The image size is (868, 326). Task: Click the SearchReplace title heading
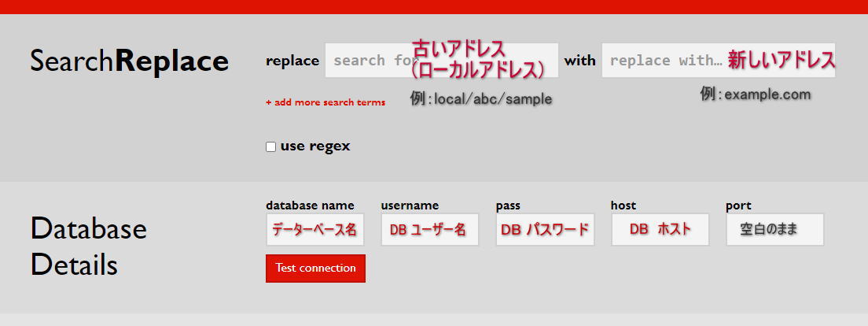(129, 61)
